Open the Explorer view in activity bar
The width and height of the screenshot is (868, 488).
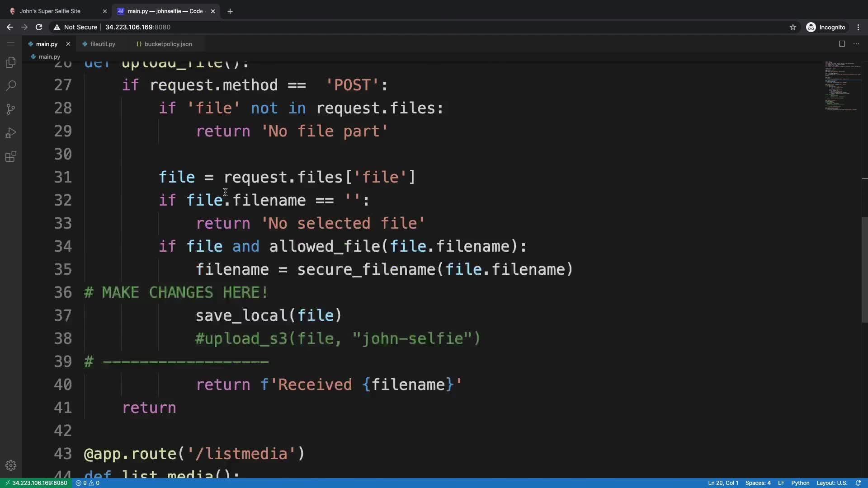point(11,62)
